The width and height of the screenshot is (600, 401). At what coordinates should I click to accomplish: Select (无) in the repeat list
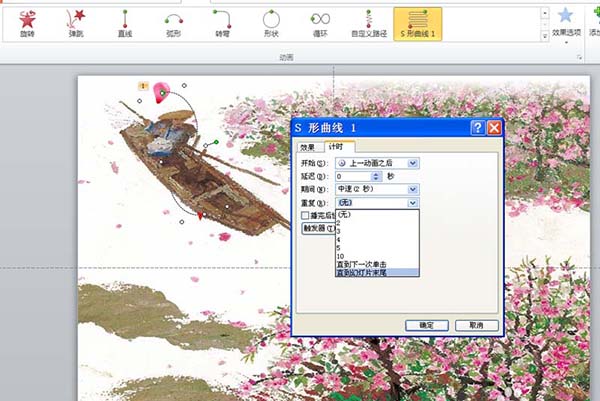[x=377, y=214]
